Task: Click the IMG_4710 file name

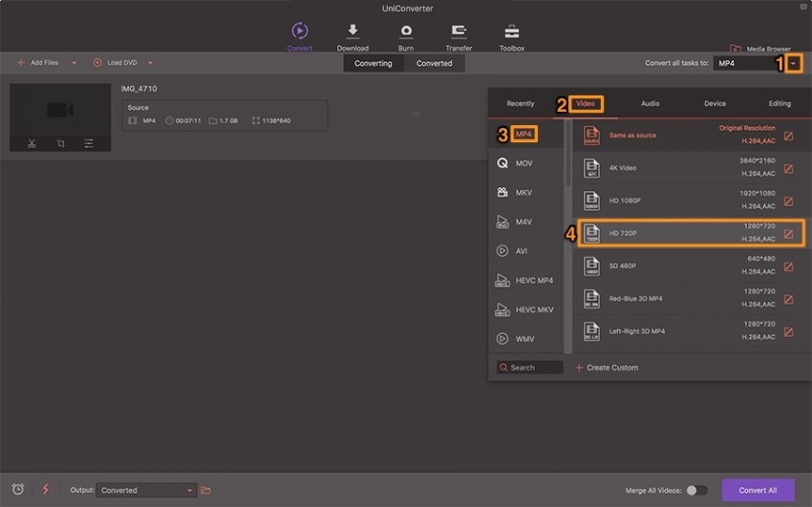Action: point(139,89)
